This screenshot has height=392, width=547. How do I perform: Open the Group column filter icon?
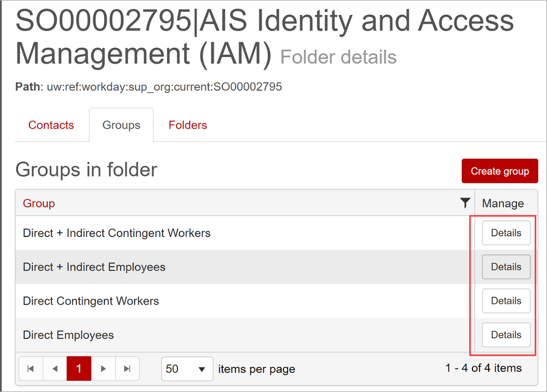pyautogui.click(x=465, y=203)
